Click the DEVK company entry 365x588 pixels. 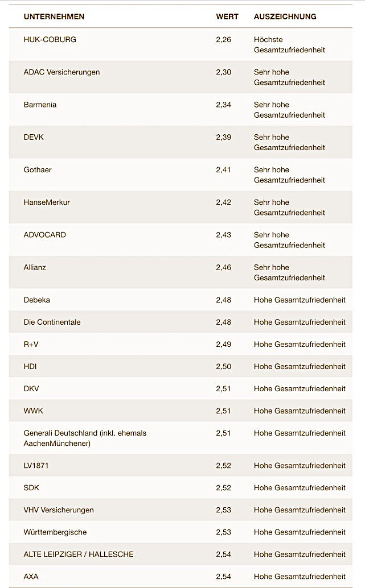[34, 137]
